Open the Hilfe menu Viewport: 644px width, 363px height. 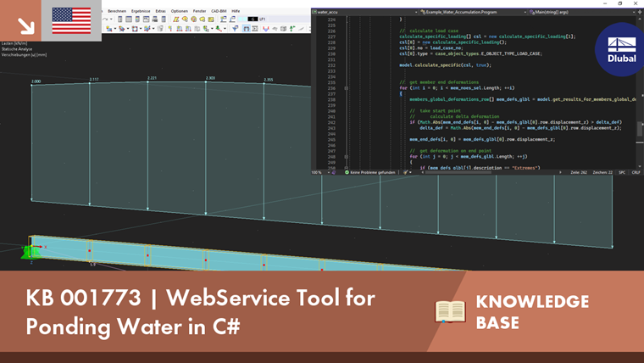236,11
